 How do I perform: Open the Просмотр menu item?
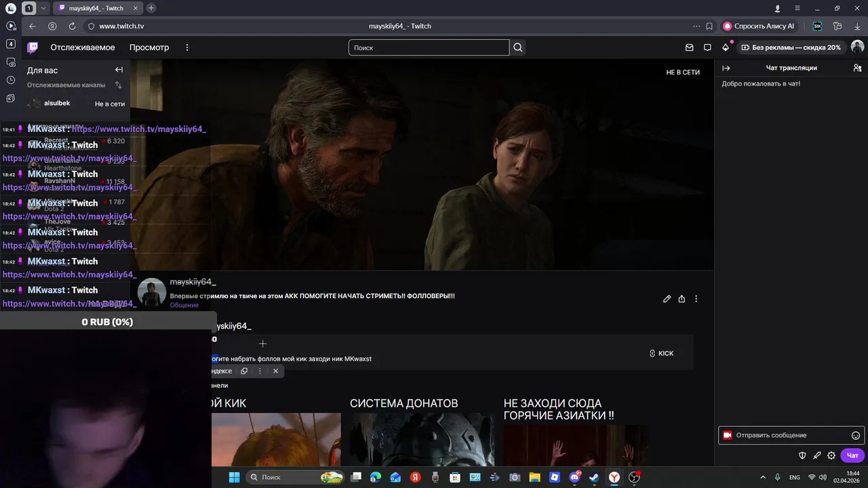[x=149, y=47]
